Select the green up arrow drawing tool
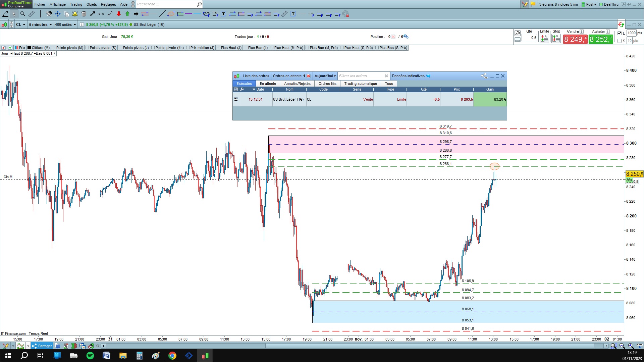The width and height of the screenshot is (644, 362). tap(127, 14)
